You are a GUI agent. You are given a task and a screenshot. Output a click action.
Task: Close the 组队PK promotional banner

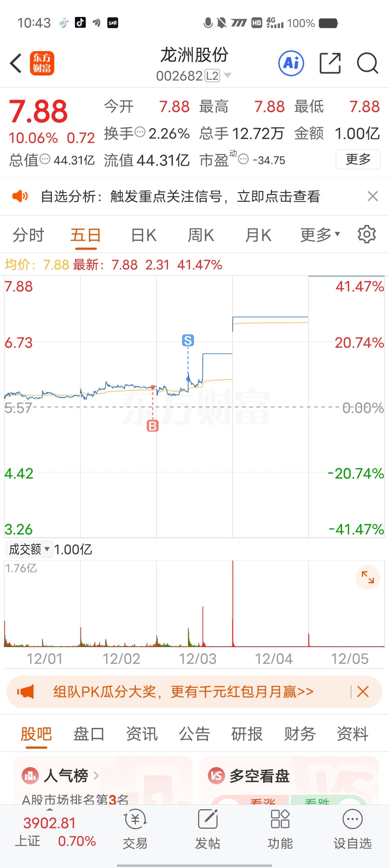(363, 692)
